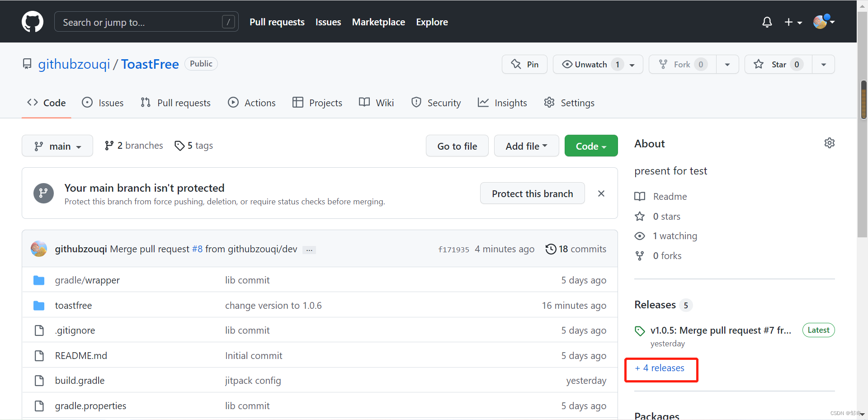Viewport: 868px width, 420px height.
Task: View the 18 commits history
Action: click(x=576, y=249)
